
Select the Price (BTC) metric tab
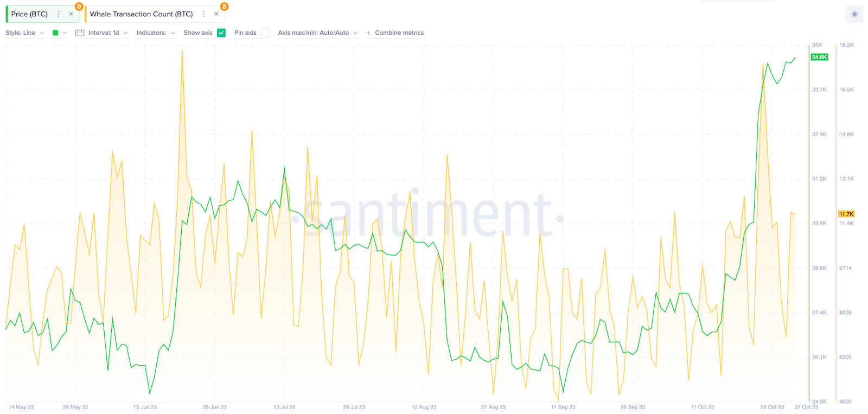point(30,14)
